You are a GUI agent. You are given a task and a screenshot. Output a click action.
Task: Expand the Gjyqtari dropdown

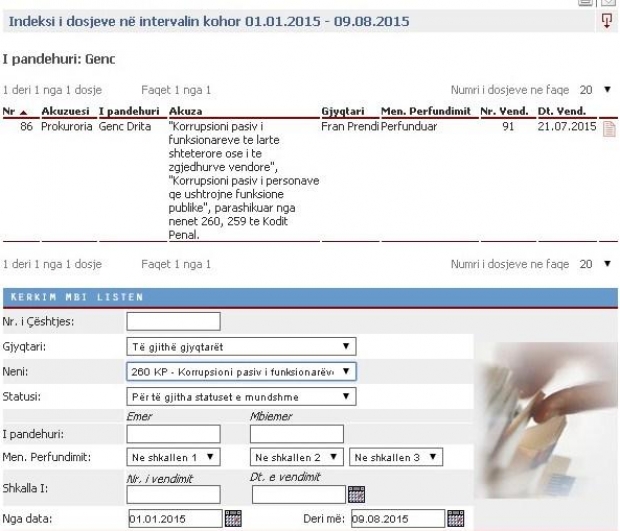tap(242, 347)
